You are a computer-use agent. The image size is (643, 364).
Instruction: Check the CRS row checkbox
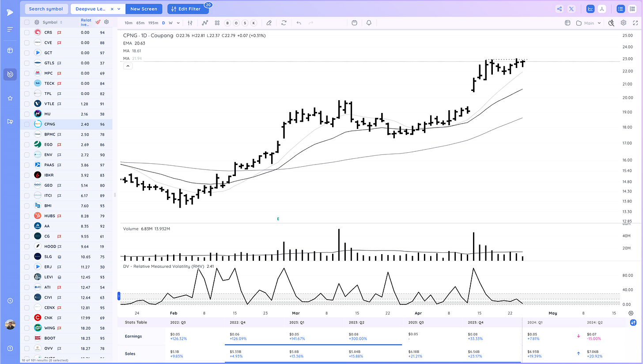27,33
